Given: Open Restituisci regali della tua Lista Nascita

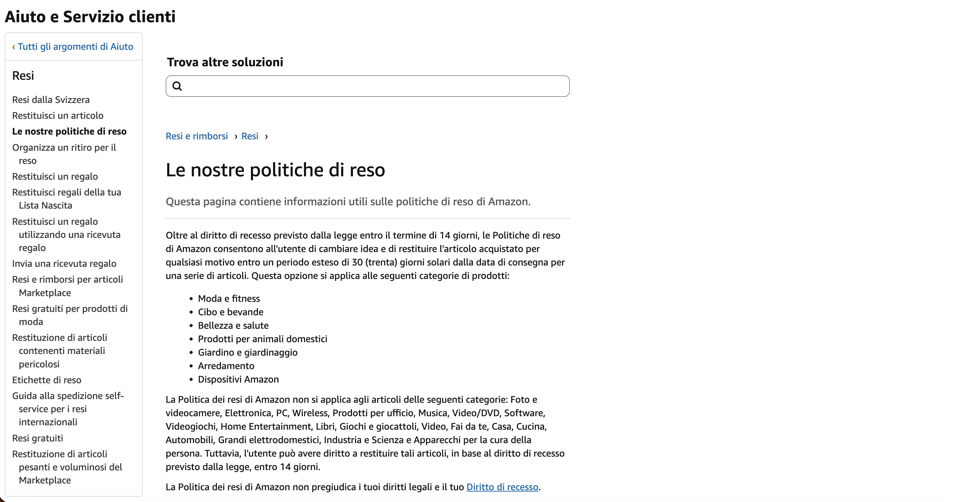Looking at the screenshot, I should [67, 199].
